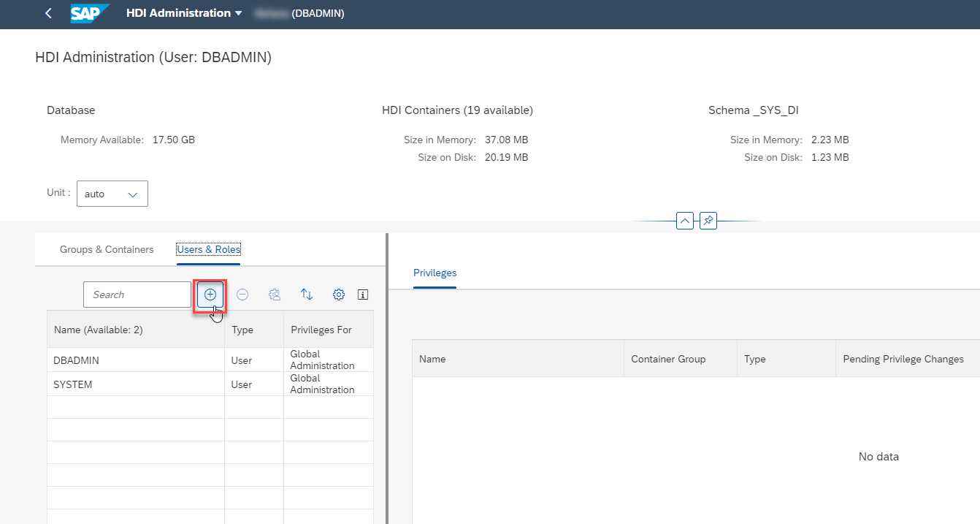Open table settings with the gear icon
Screen dimensions: 980x524
(339, 295)
